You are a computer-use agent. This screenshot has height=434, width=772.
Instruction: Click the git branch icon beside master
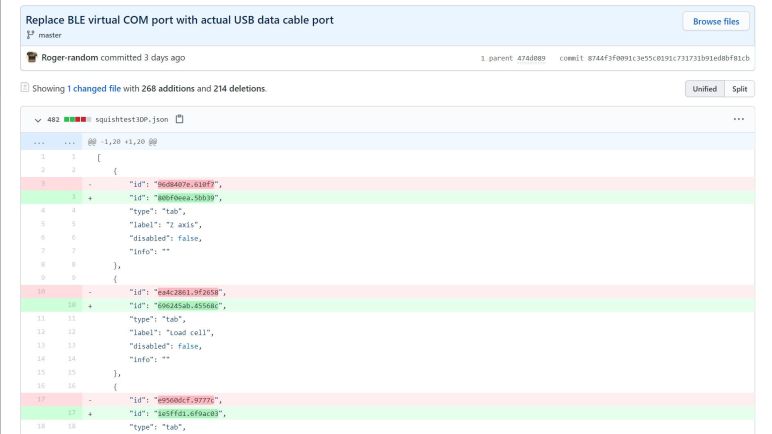(31, 34)
